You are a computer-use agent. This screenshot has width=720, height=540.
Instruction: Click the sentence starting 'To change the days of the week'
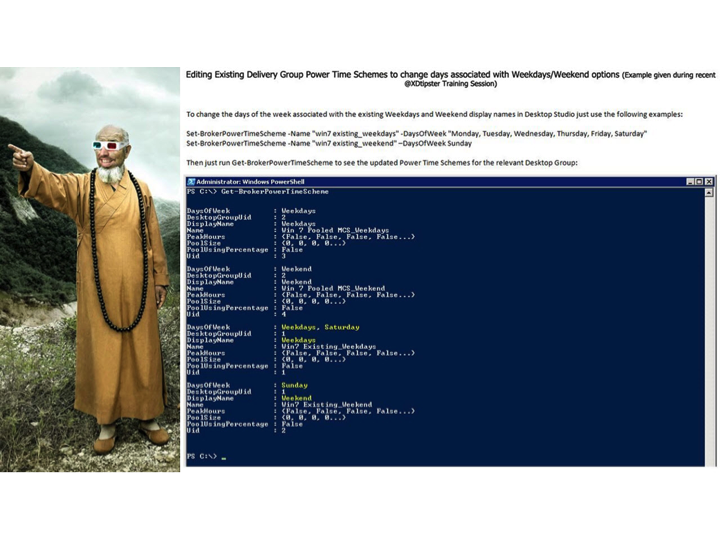(434, 114)
